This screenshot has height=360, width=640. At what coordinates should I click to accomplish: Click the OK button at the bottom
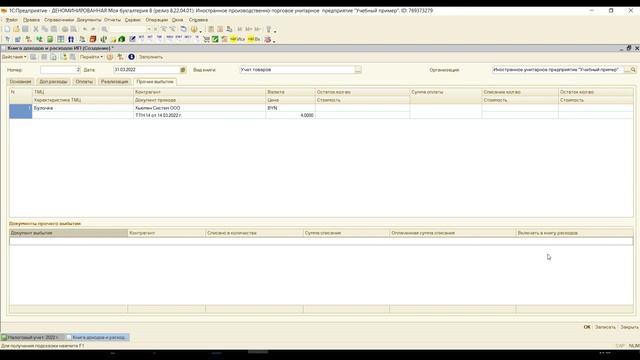[x=587, y=327]
